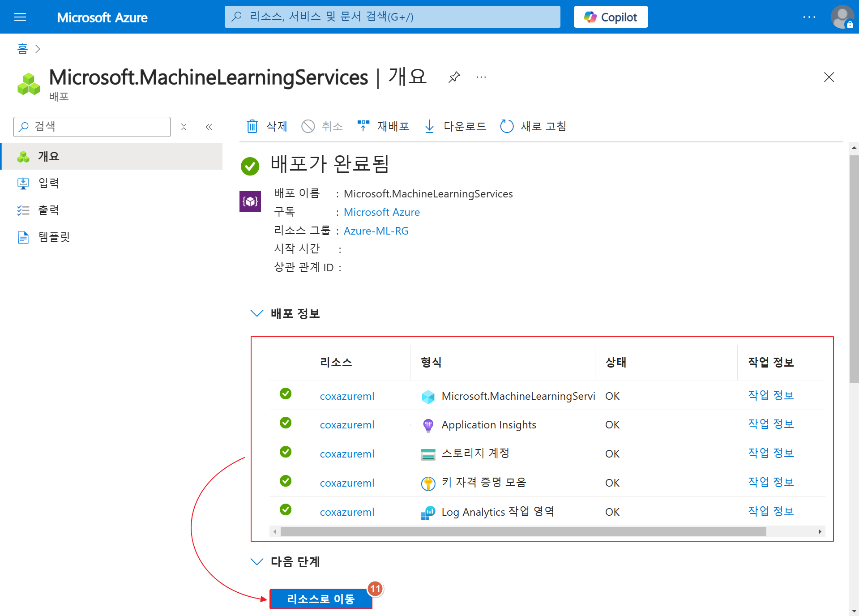Open the top bar ellipsis menu

point(809,17)
